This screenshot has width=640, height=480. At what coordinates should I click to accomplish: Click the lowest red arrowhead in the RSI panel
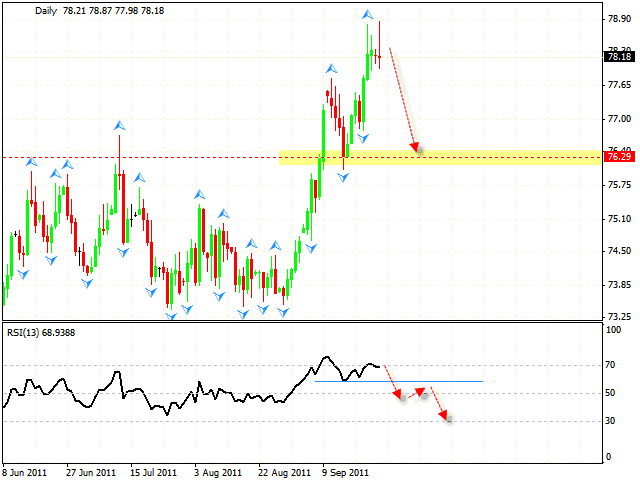point(449,419)
